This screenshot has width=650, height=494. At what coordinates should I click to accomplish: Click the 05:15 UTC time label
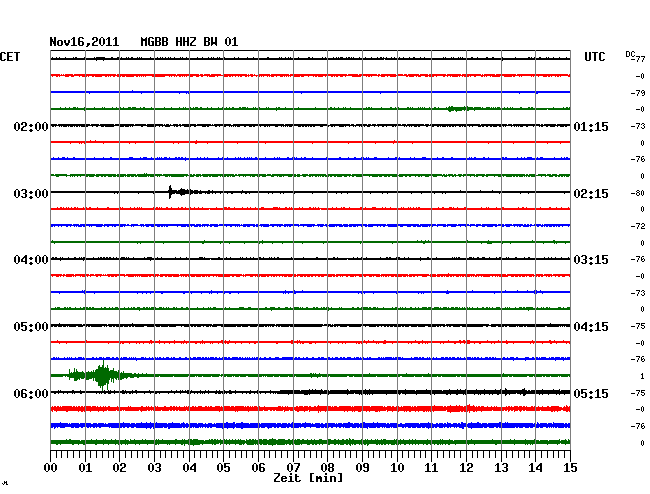pyautogui.click(x=591, y=393)
